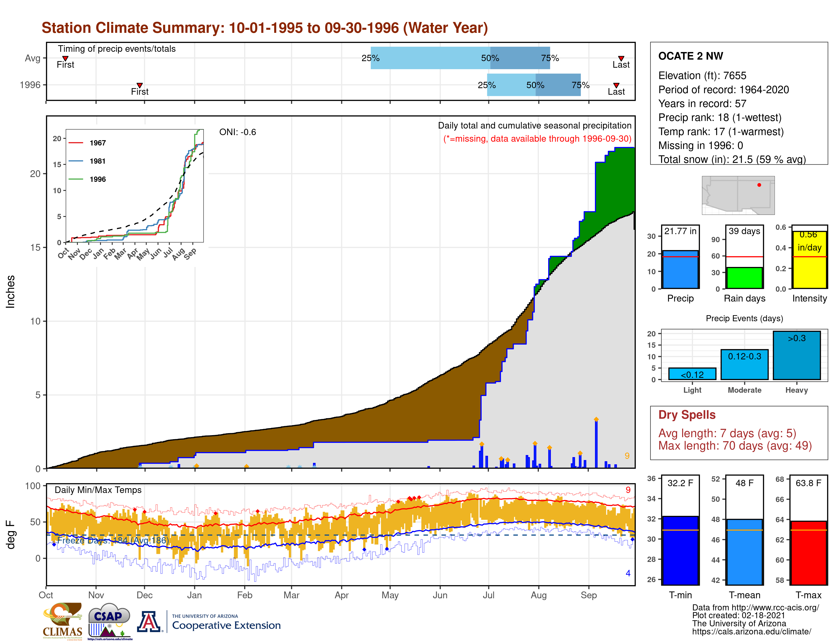
Task: Click the Avg 'First' red triangle marker
Action: [x=65, y=58]
